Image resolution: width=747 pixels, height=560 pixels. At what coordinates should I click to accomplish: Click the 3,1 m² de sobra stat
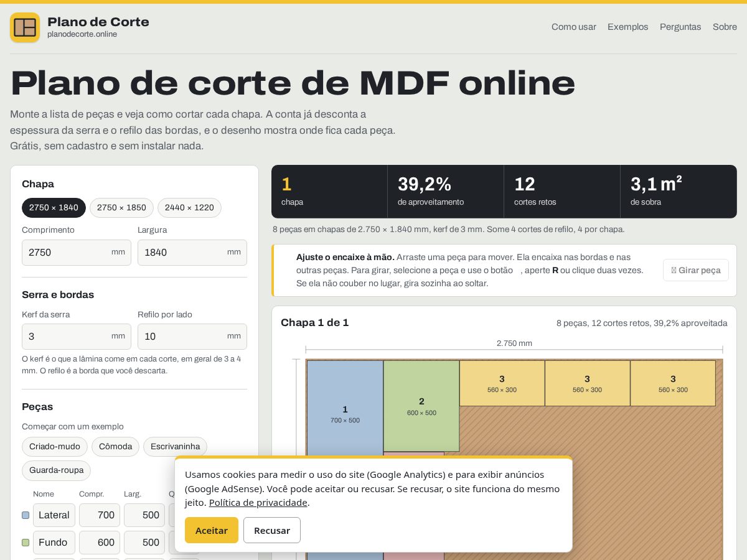(x=679, y=192)
